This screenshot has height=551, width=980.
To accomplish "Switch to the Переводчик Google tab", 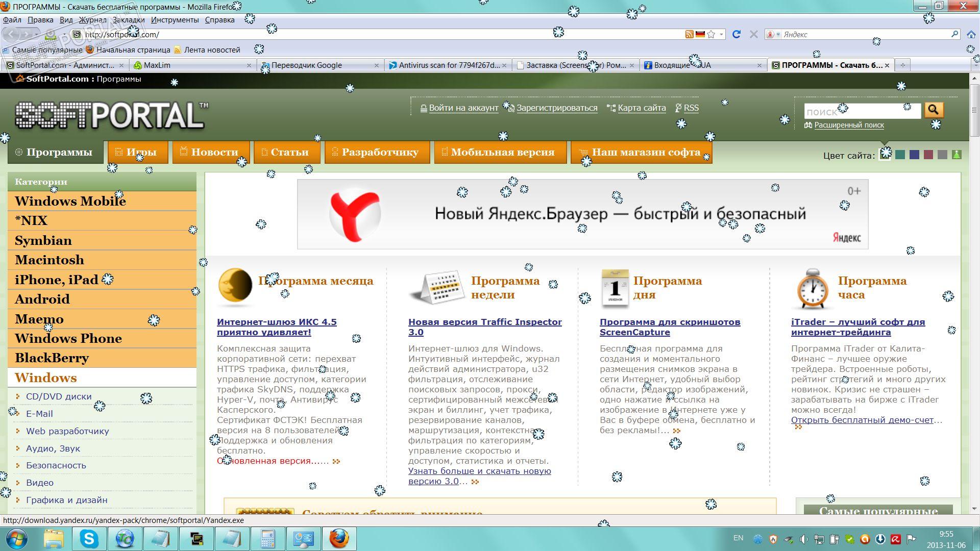I will coord(306,65).
